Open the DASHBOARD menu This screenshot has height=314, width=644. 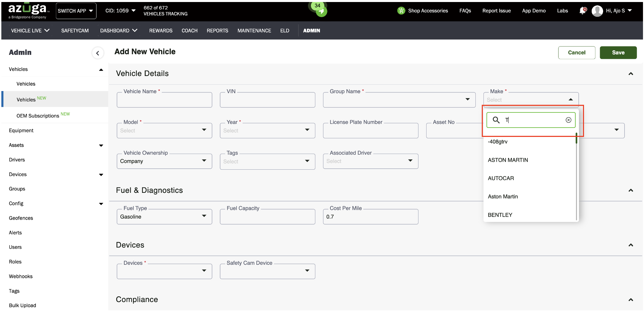click(119, 30)
